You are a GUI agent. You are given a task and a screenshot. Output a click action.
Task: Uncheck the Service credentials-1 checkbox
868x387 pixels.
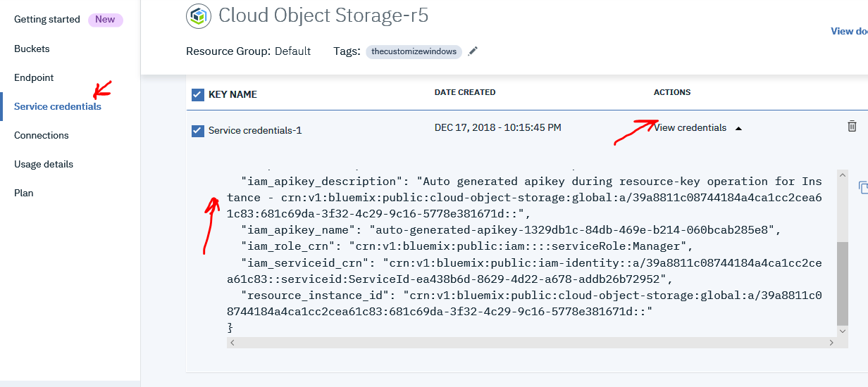pyautogui.click(x=198, y=130)
